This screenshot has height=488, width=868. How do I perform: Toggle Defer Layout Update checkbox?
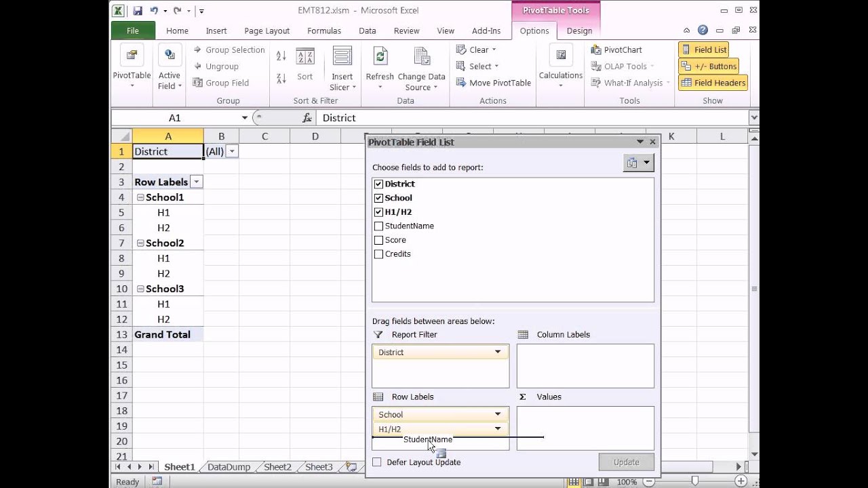tap(377, 462)
